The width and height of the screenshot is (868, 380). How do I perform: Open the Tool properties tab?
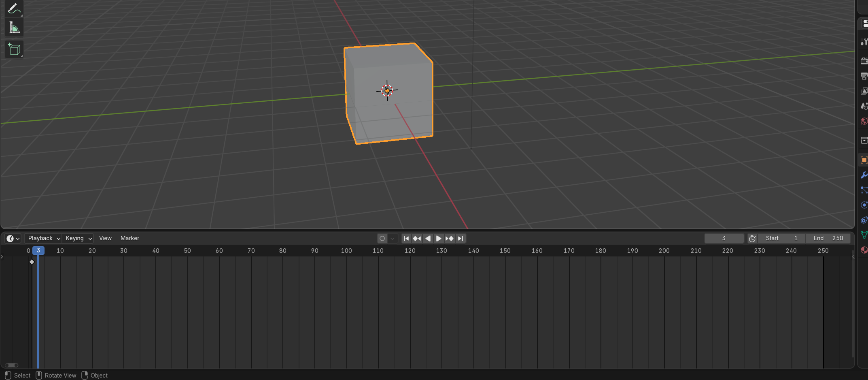864,42
